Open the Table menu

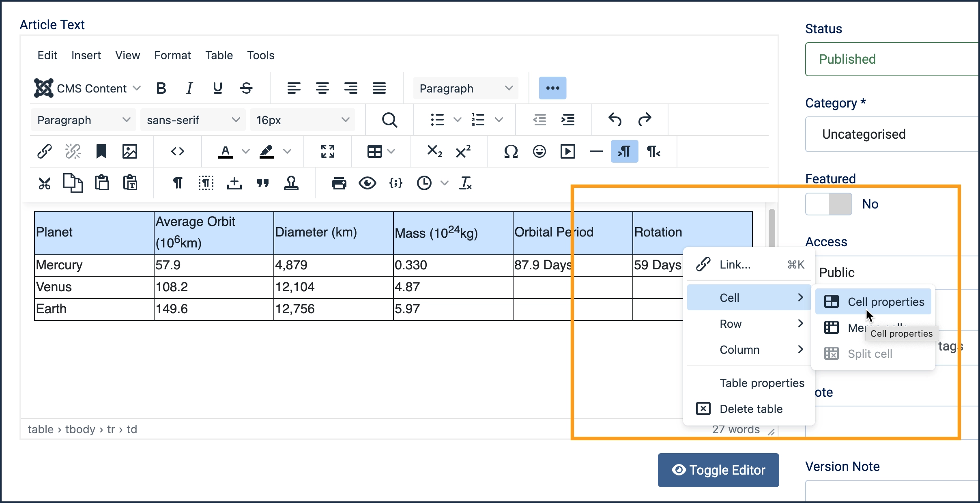coord(219,55)
